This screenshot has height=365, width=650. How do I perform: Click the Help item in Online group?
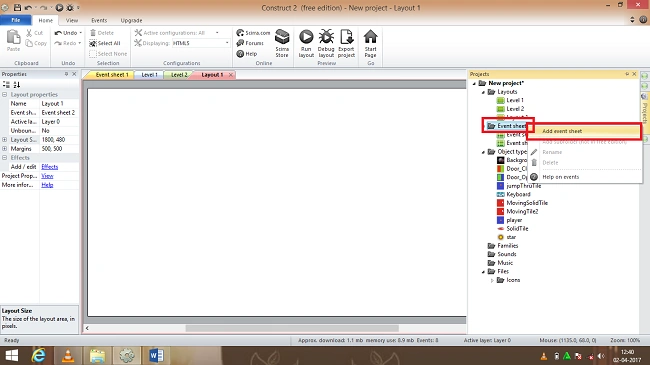247,54
